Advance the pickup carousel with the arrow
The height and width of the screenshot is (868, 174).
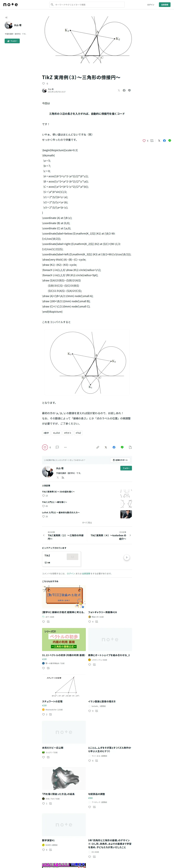[x=127, y=557]
